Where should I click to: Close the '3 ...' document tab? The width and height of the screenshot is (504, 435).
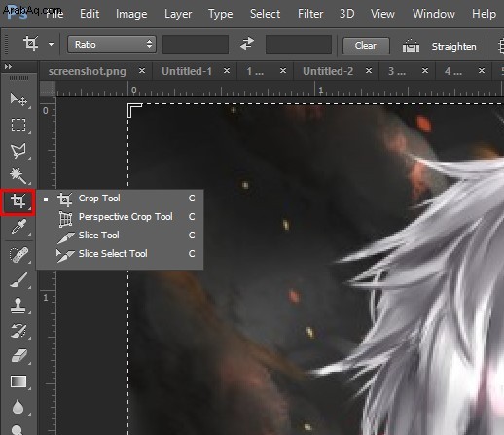pos(425,70)
